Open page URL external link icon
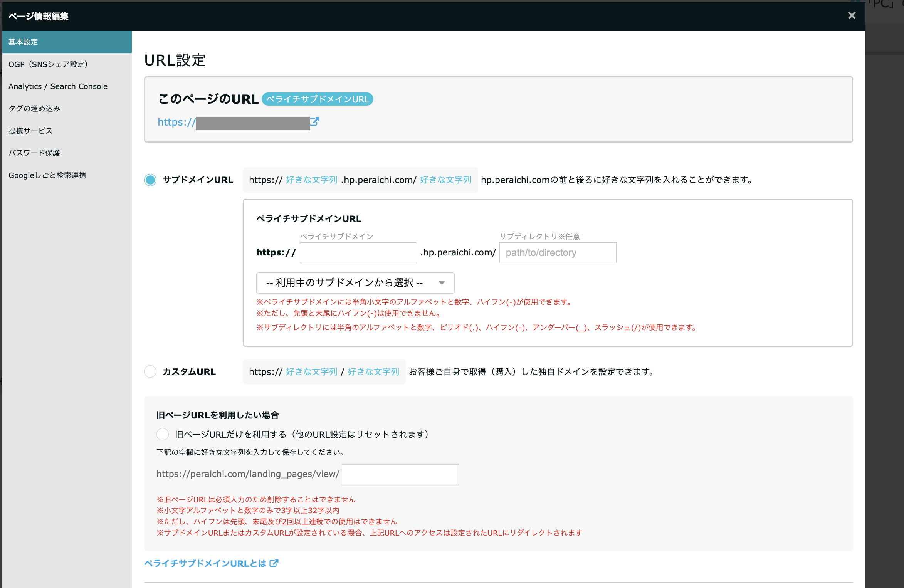The width and height of the screenshot is (904, 588). [x=315, y=122]
